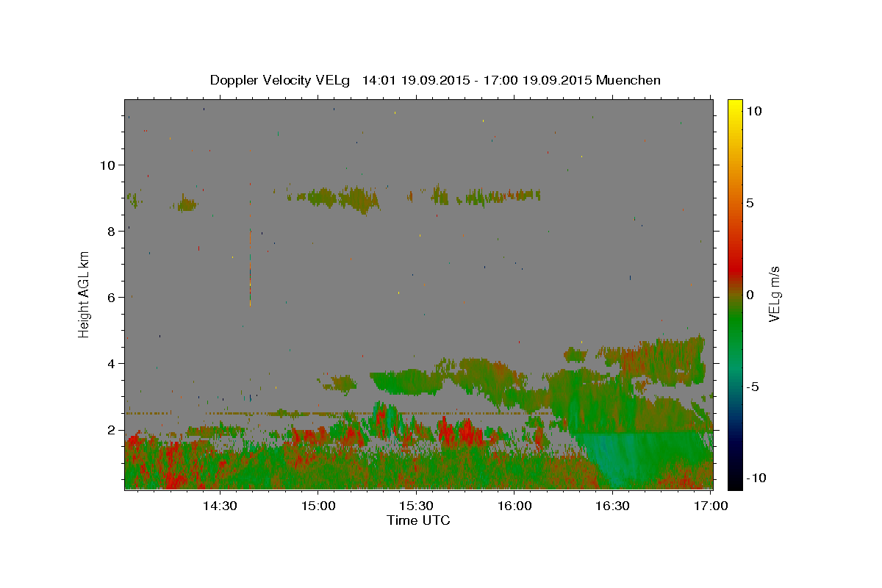Click the colorbar value 0 label

point(750,294)
